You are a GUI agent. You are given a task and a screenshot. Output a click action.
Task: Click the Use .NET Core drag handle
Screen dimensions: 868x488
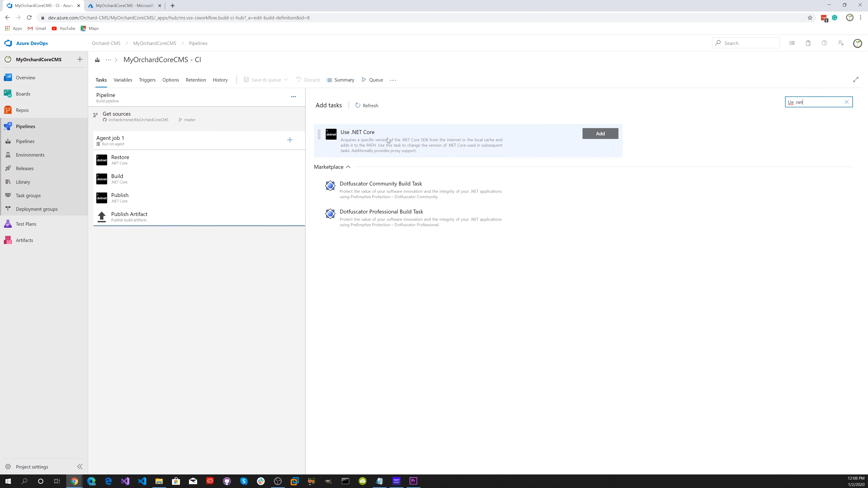tap(319, 134)
